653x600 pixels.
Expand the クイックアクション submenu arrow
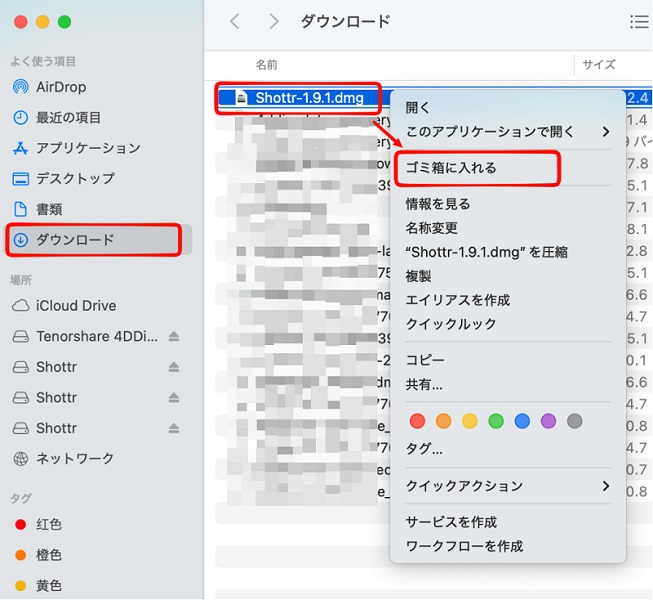tap(606, 486)
